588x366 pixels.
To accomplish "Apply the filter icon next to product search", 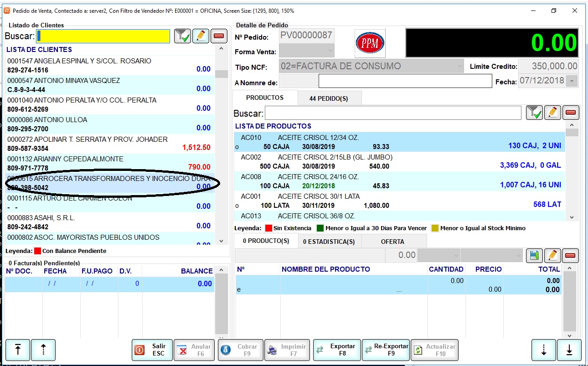I will coord(534,113).
